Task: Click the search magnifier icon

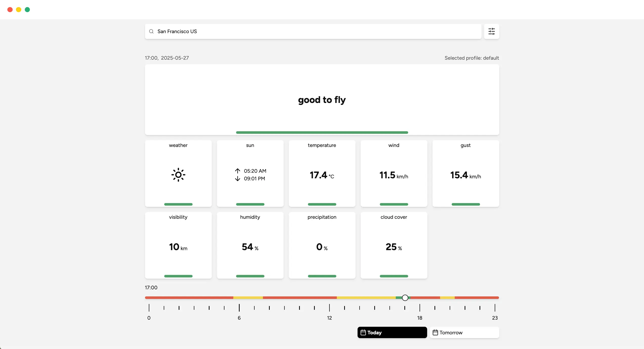Action: tap(151, 31)
